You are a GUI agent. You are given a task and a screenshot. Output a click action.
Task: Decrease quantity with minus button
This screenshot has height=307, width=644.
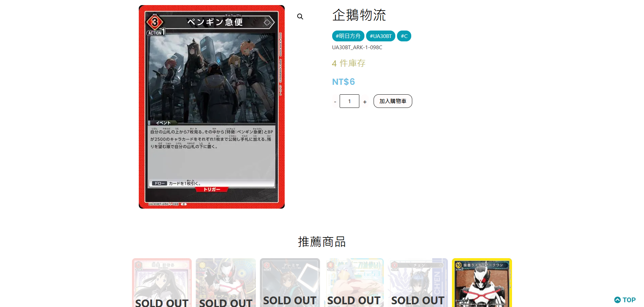tap(335, 101)
